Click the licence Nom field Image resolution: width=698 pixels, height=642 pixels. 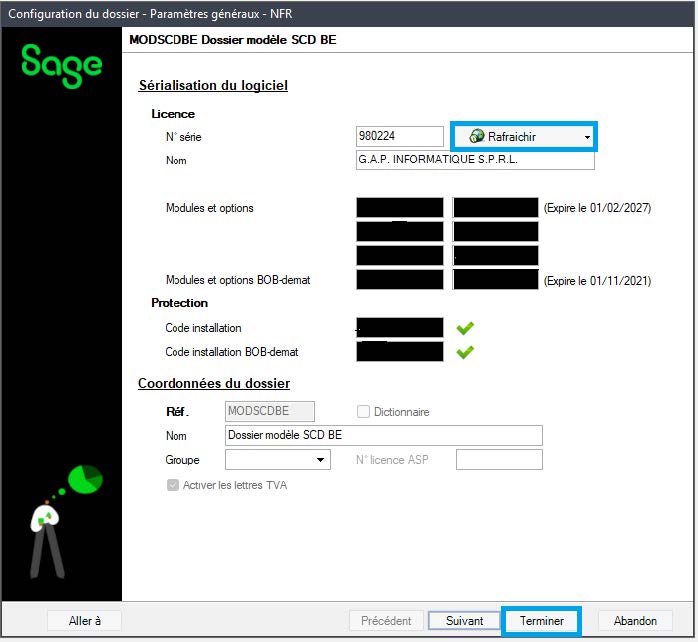pos(474,160)
